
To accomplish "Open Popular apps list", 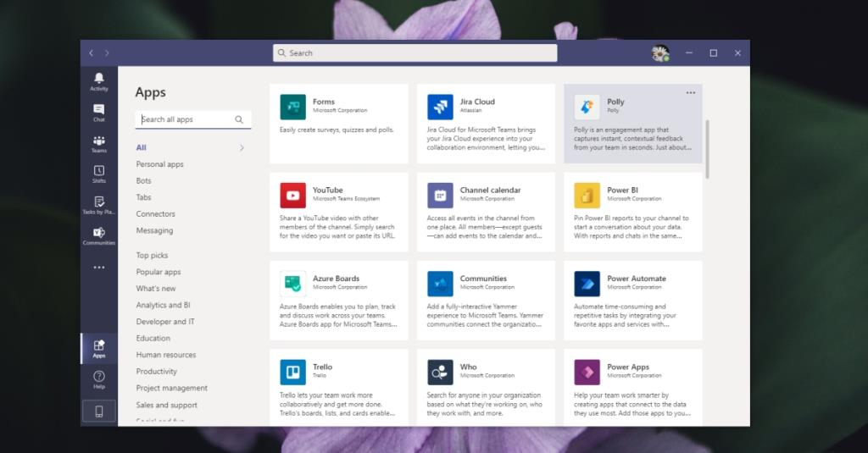I will (x=159, y=272).
